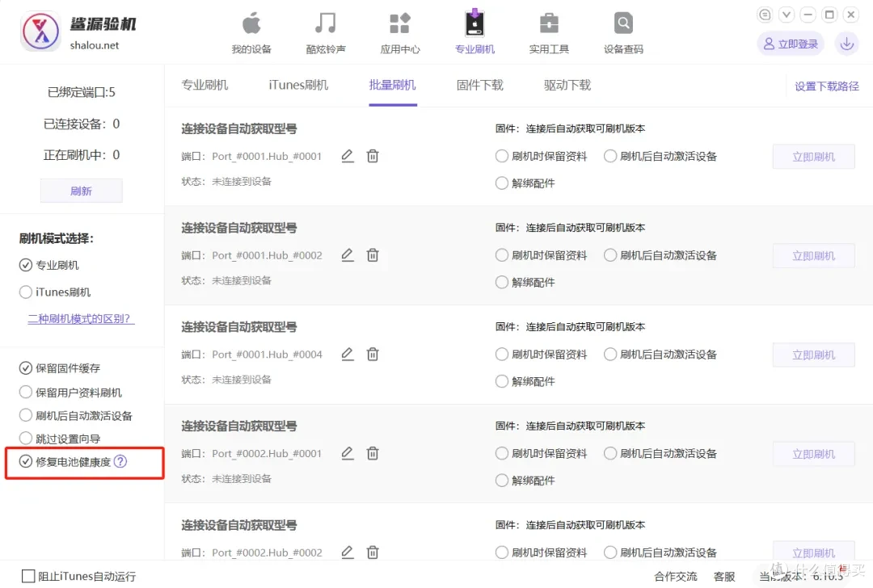Image resolution: width=873 pixels, height=588 pixels.
Task: Open 客服 support link in footer
Action: tap(724, 577)
